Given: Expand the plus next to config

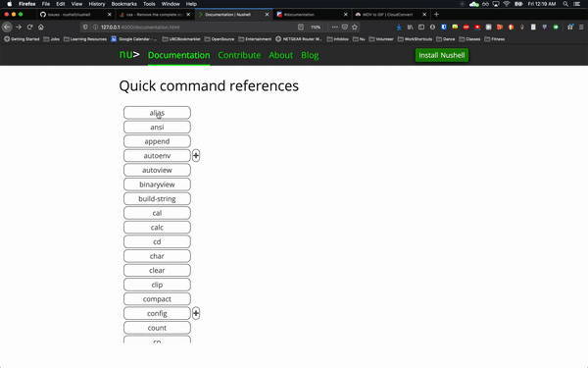Looking at the screenshot, I should [196, 313].
